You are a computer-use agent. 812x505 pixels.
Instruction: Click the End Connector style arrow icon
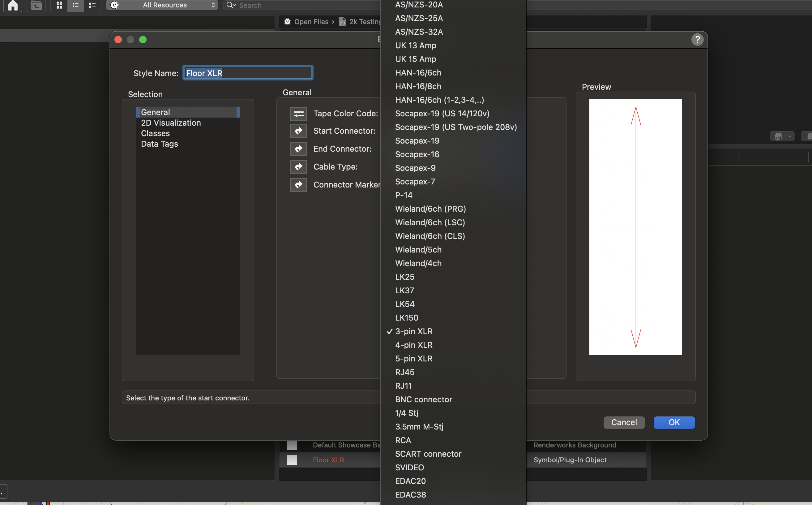(298, 149)
